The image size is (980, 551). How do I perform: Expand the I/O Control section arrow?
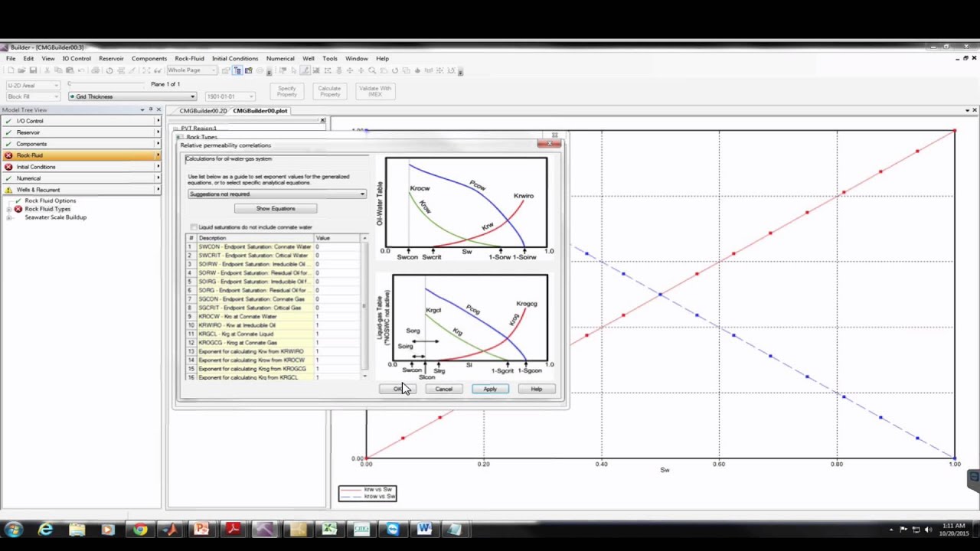pyautogui.click(x=158, y=121)
